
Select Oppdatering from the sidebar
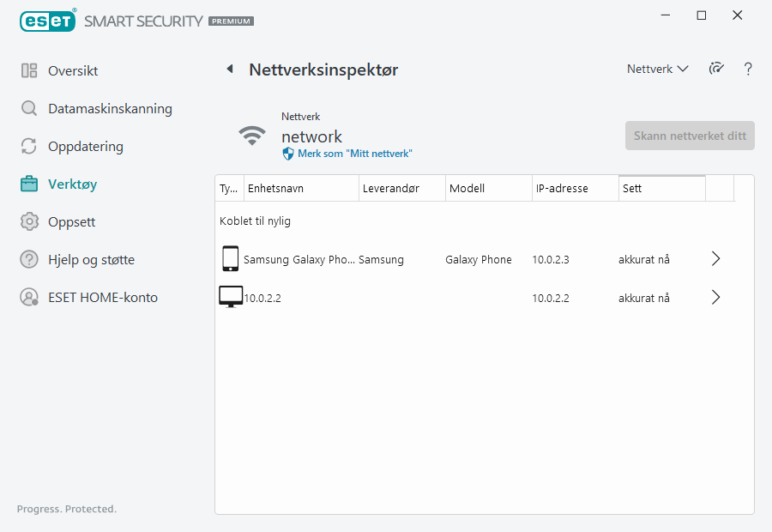point(86,147)
